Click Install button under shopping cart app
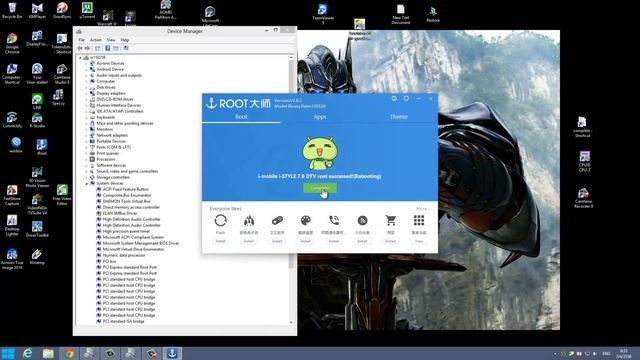The height and width of the screenshot is (360, 640). [x=391, y=241]
